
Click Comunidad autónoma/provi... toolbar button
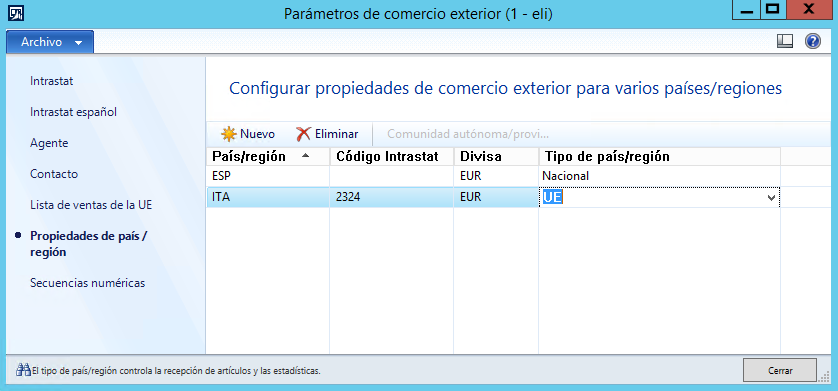click(468, 134)
